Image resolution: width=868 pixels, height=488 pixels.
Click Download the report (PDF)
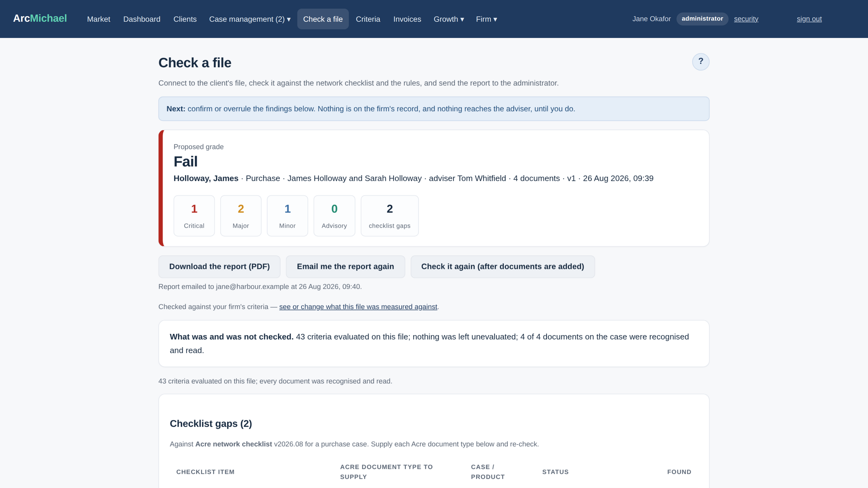click(219, 267)
